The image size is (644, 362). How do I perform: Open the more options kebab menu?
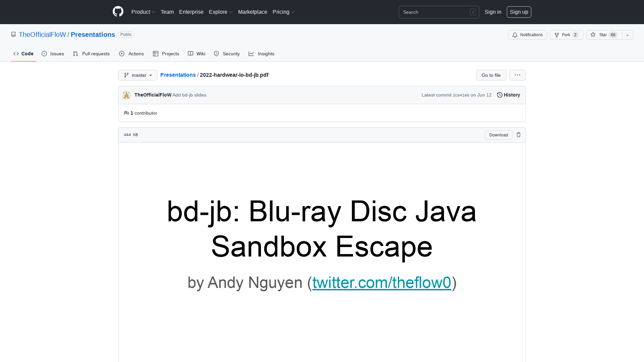pos(517,75)
